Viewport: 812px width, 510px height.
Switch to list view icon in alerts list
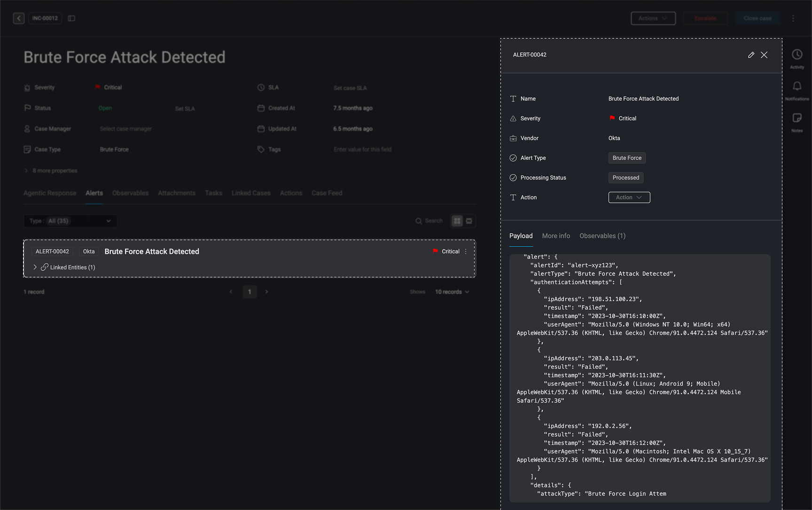tap(469, 221)
